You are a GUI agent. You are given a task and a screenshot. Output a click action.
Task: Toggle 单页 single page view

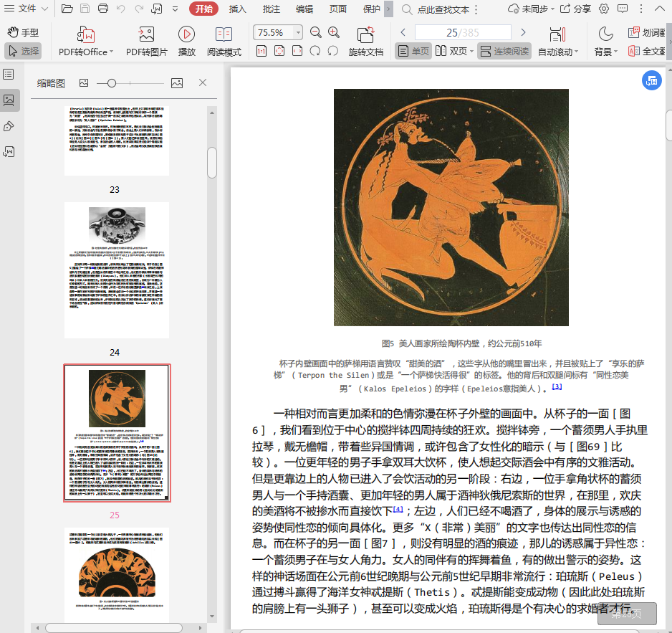(x=413, y=51)
